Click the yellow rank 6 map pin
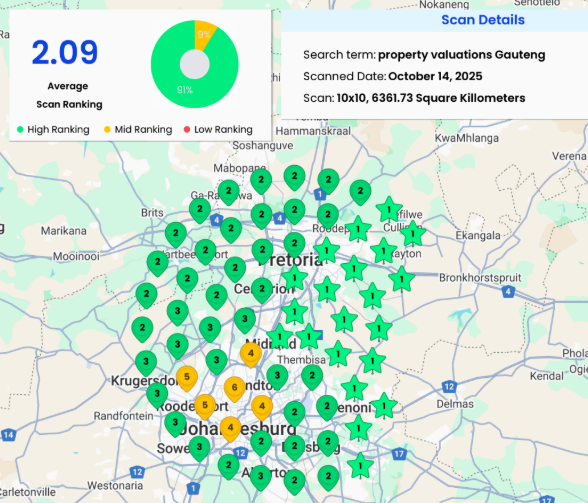588x503 pixels. click(x=234, y=389)
